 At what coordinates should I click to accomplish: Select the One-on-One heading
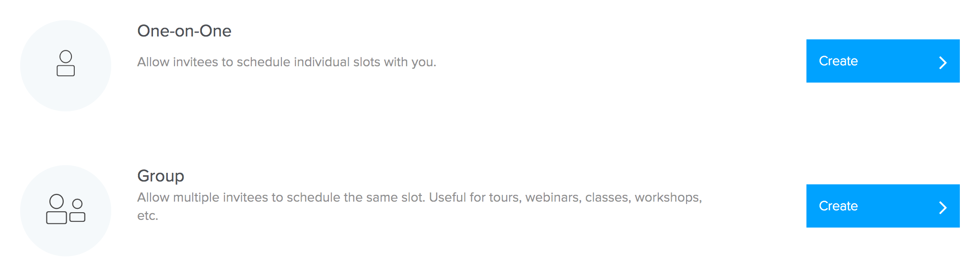[x=184, y=31]
